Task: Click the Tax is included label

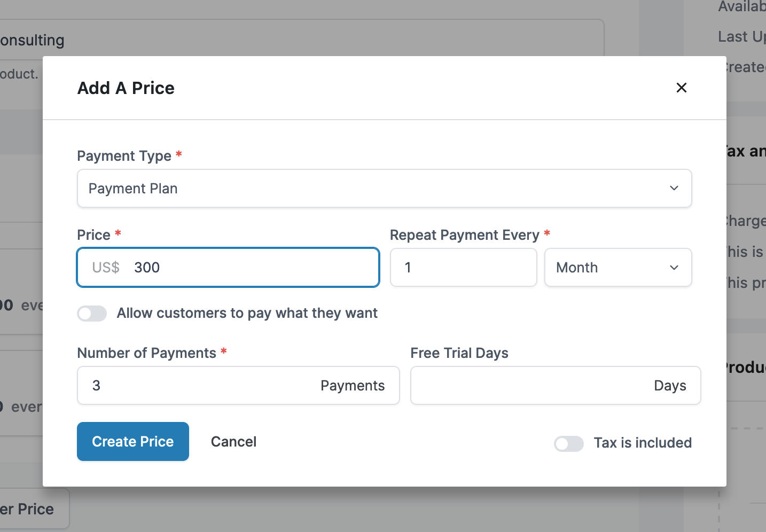Action: click(643, 443)
